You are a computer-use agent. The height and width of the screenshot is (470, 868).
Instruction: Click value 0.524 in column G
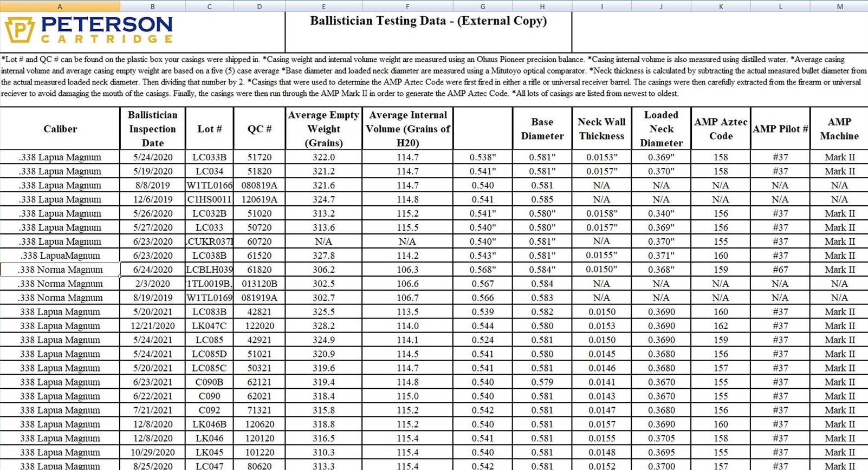(x=482, y=340)
